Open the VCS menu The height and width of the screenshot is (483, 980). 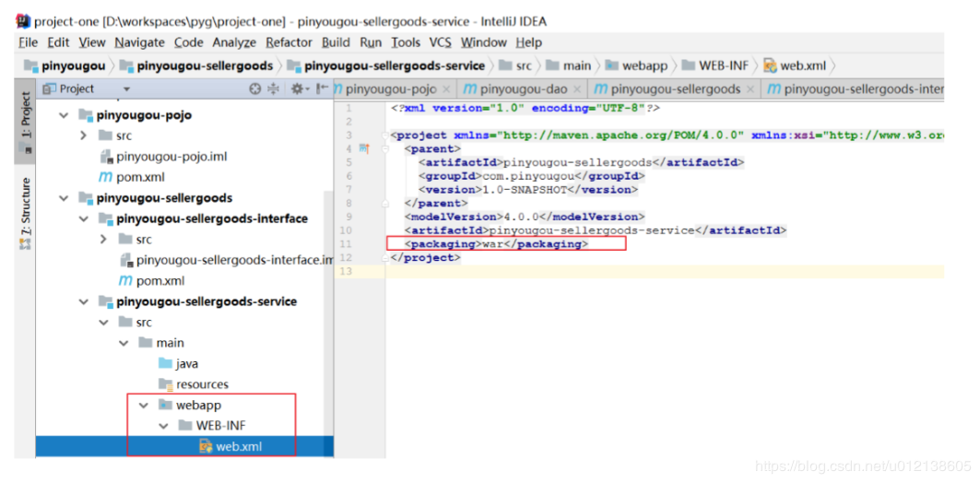pyautogui.click(x=440, y=42)
